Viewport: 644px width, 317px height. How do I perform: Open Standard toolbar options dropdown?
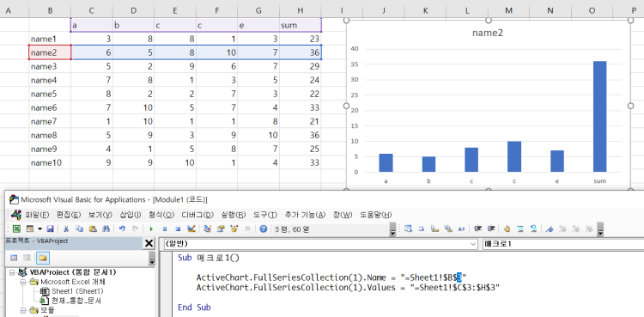[392, 230]
